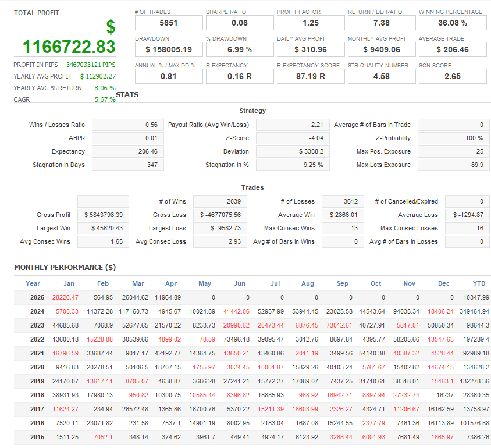Click the Stagnation in Days field 347

[128, 165]
